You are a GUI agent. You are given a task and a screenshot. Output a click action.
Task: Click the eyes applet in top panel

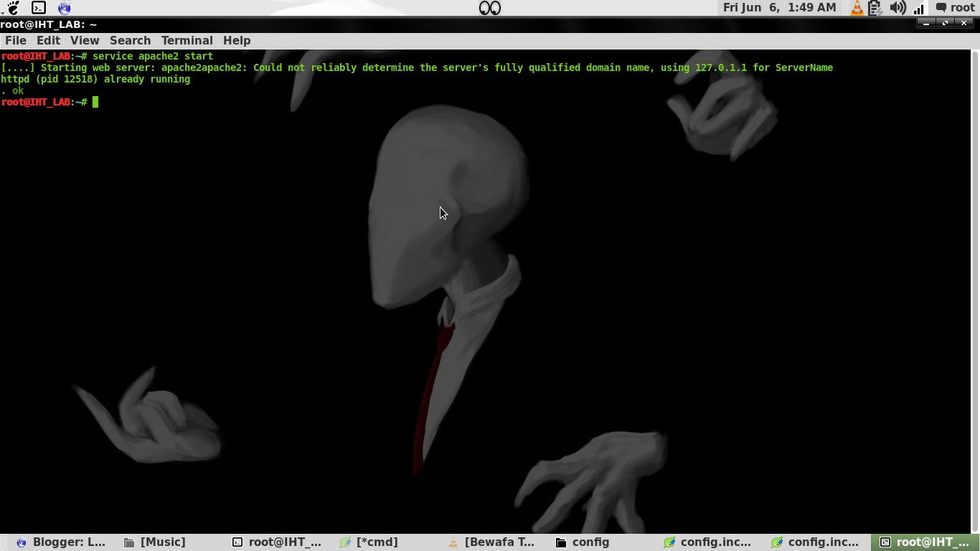coord(489,8)
